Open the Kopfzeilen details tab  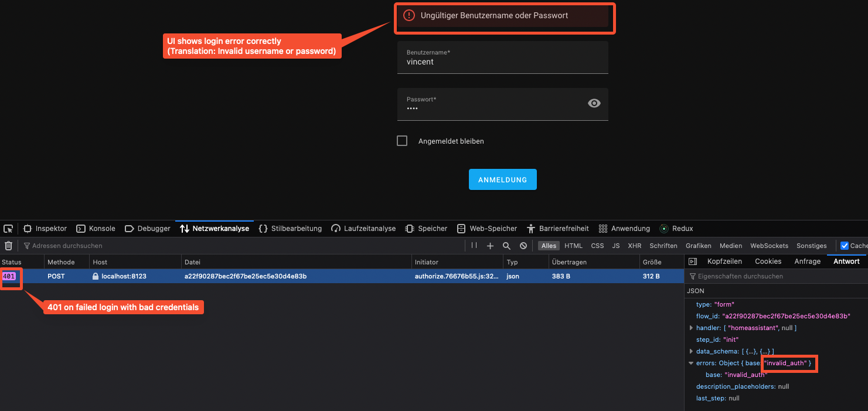724,261
